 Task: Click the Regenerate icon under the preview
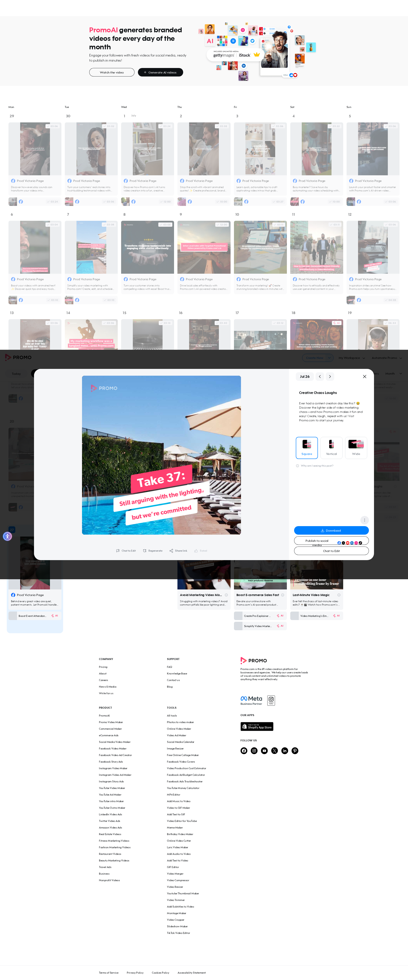click(x=145, y=551)
